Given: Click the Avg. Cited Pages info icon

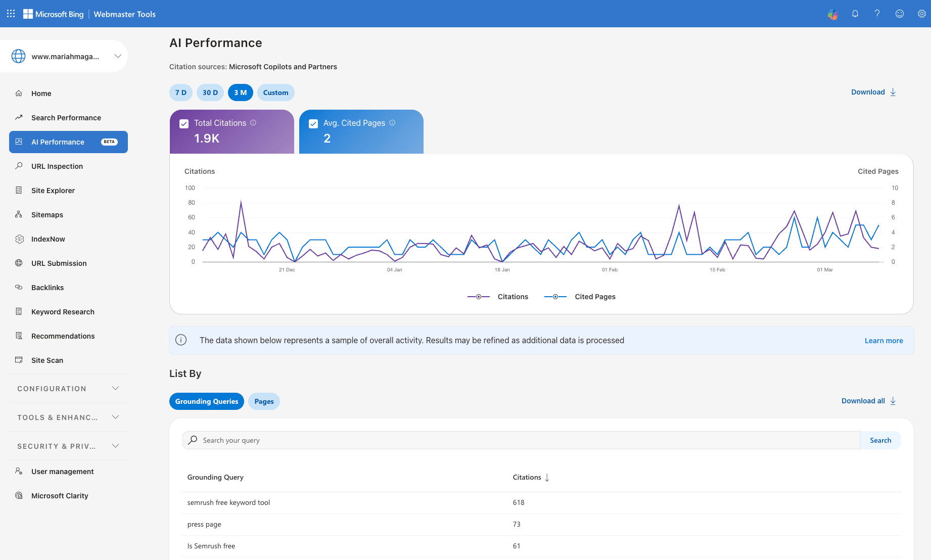Looking at the screenshot, I should 392,123.
